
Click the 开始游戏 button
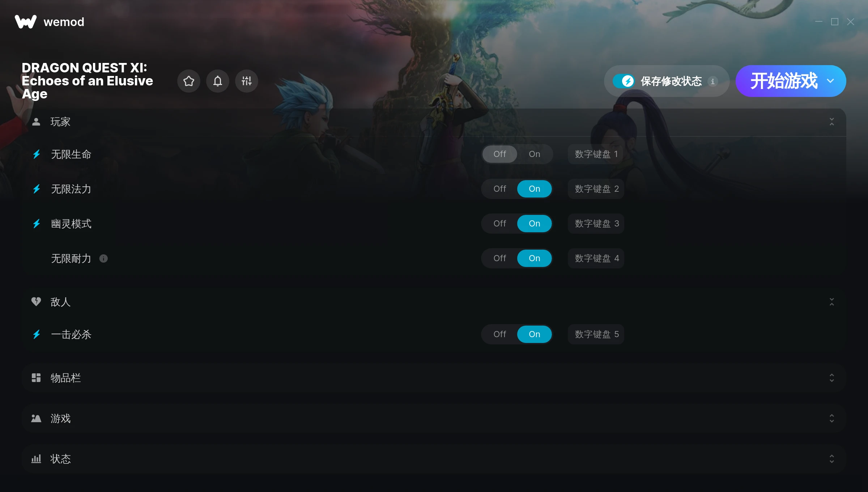coord(783,81)
